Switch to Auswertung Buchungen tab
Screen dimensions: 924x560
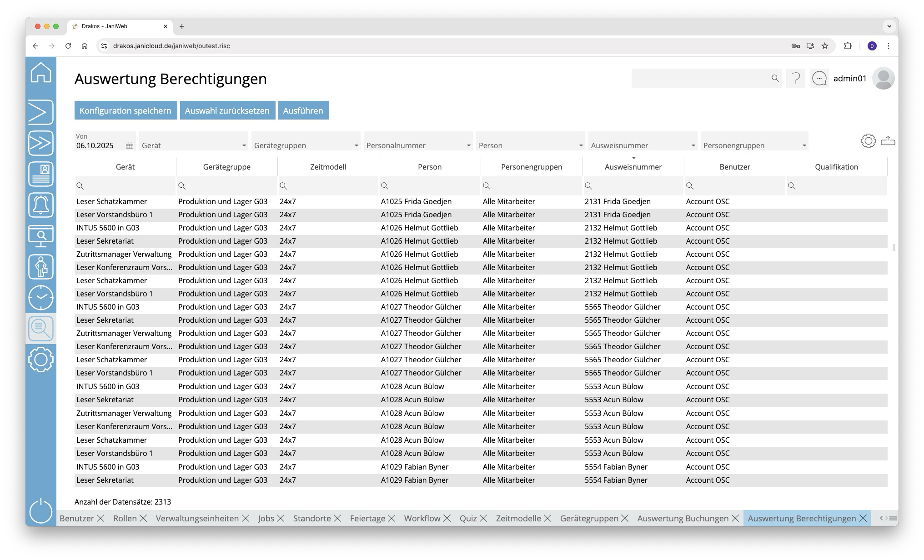pyautogui.click(x=683, y=518)
